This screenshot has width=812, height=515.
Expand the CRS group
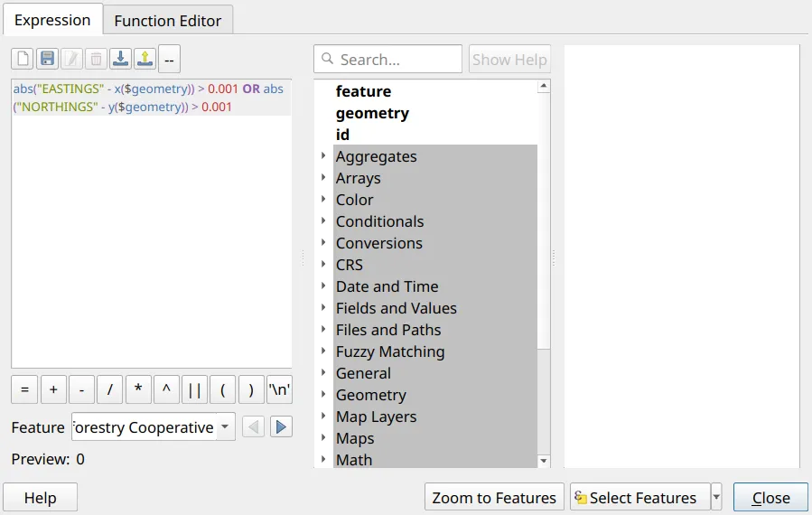click(323, 264)
